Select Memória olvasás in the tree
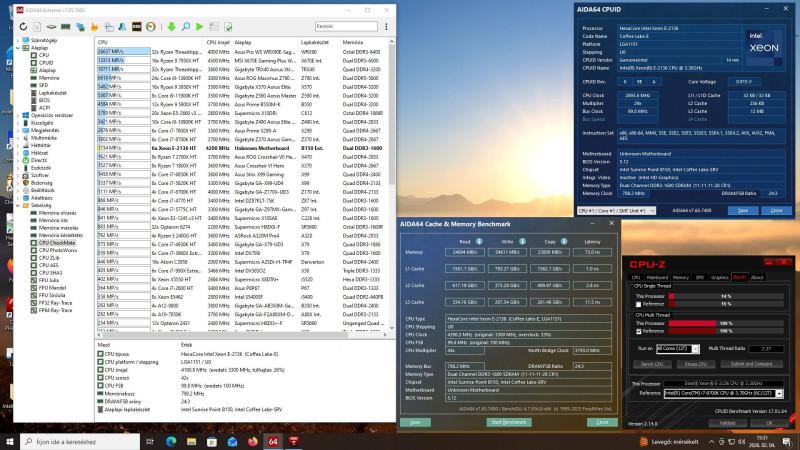Viewport: 800px width, 450px height. tap(57, 213)
